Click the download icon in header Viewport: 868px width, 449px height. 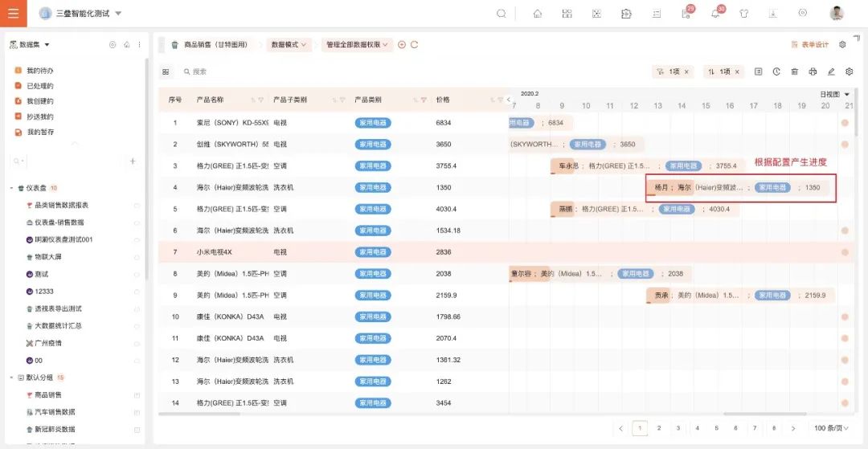click(773, 14)
